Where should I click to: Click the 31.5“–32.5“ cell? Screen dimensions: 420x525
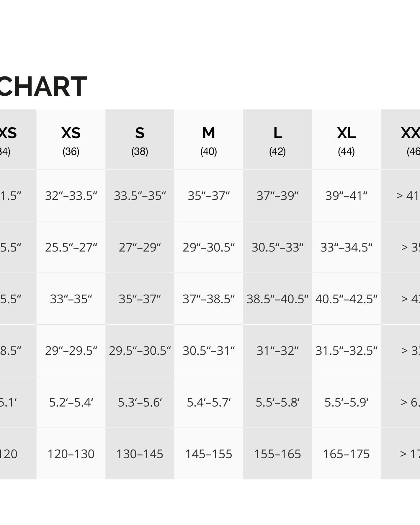(x=346, y=351)
